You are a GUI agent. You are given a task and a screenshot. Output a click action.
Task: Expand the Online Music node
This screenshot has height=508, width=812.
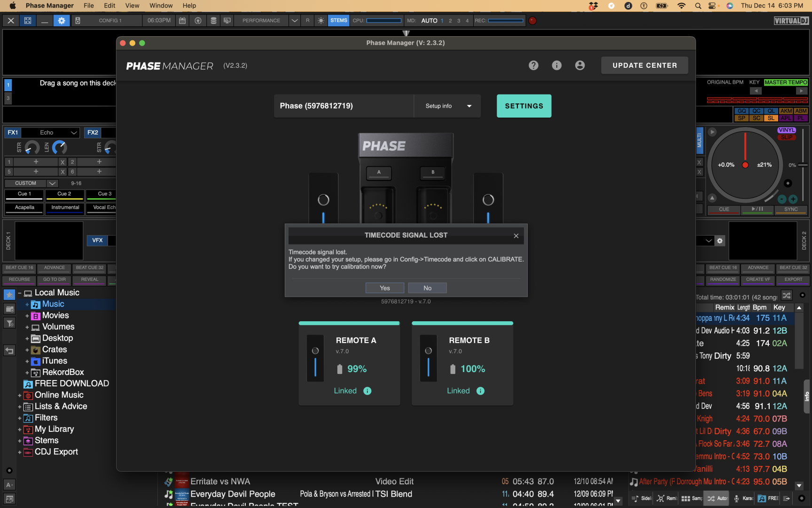20,396
